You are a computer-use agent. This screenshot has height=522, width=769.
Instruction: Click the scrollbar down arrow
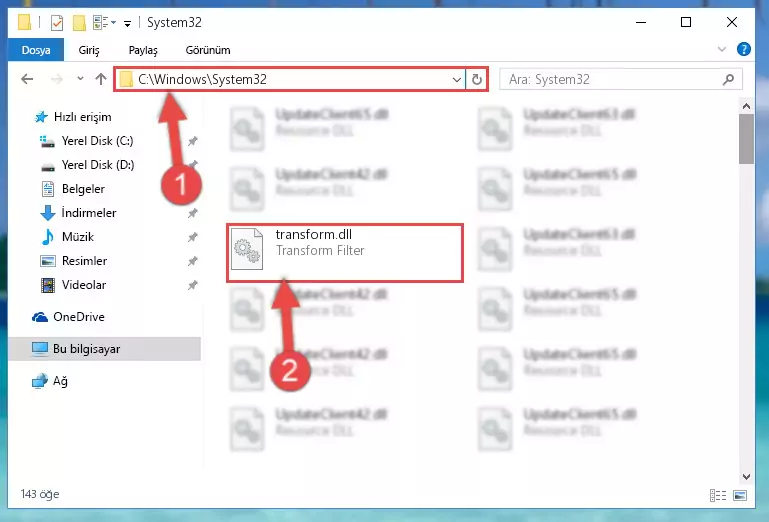tap(746, 476)
